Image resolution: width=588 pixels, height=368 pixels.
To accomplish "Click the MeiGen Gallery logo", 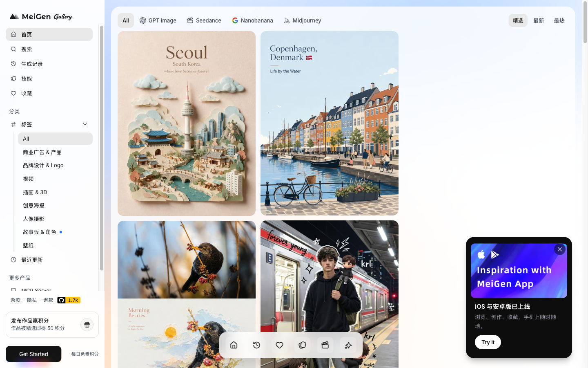I will 41,17.
